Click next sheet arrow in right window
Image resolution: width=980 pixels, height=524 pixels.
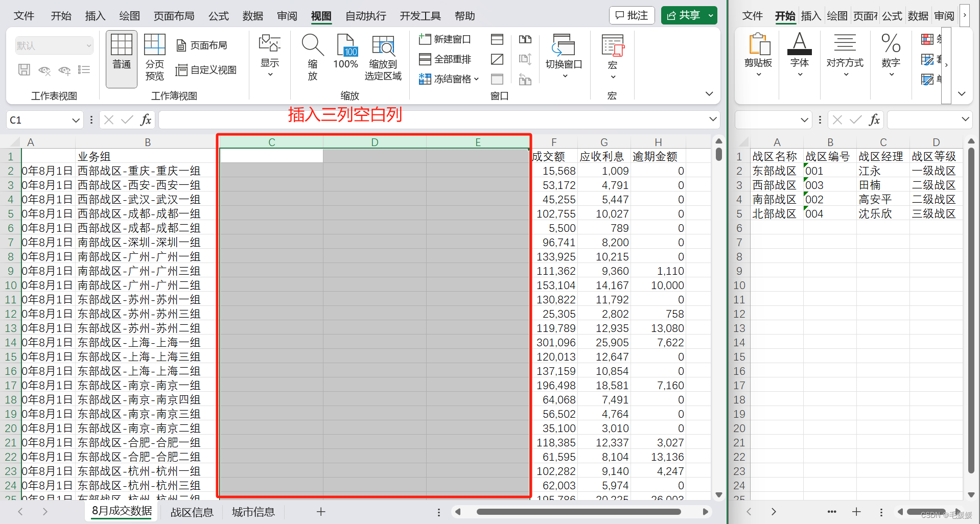[774, 512]
